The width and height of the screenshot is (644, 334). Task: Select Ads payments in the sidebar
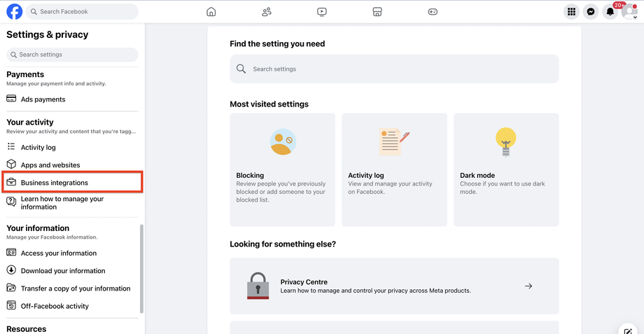tap(43, 99)
